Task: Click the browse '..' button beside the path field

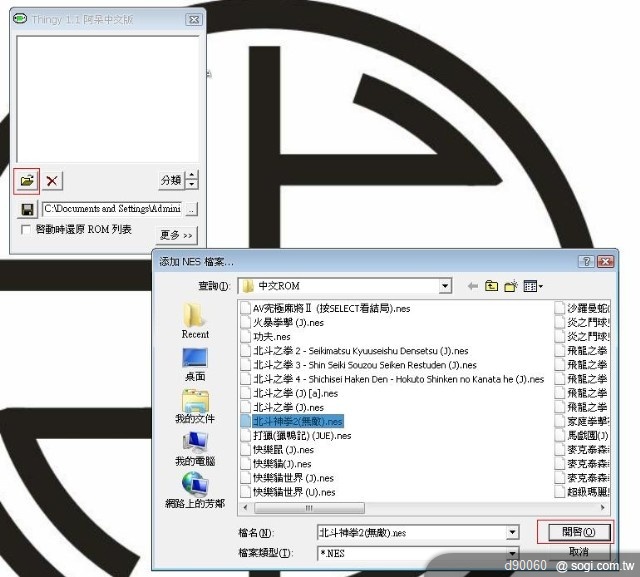Action: (191, 209)
